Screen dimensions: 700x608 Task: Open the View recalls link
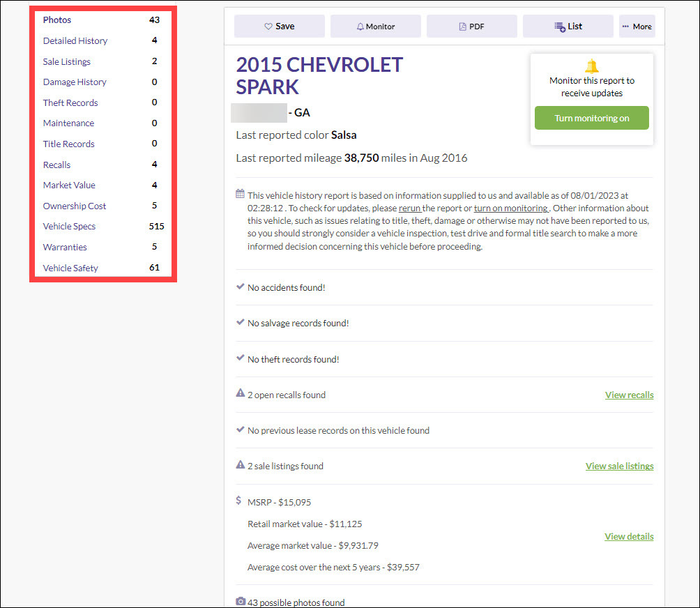pos(629,395)
